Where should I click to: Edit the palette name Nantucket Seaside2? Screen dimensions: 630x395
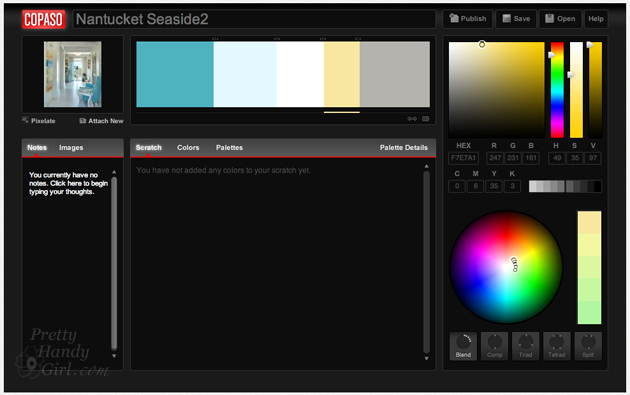(254, 19)
